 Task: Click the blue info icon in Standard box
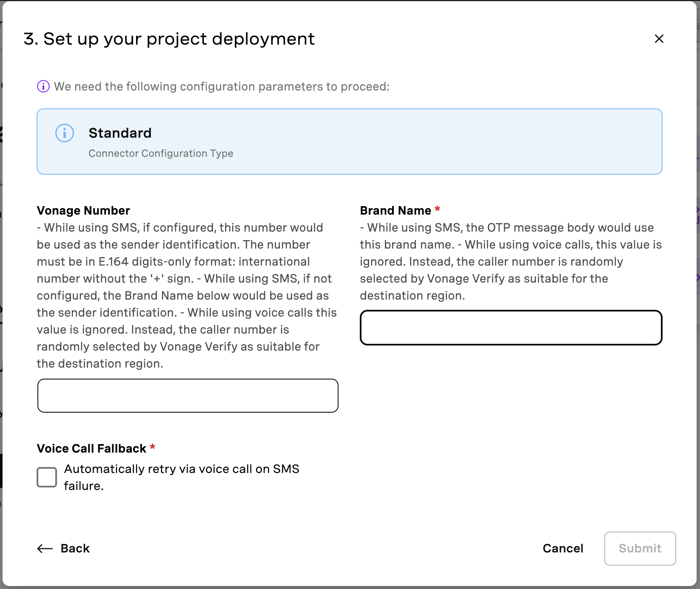65,133
